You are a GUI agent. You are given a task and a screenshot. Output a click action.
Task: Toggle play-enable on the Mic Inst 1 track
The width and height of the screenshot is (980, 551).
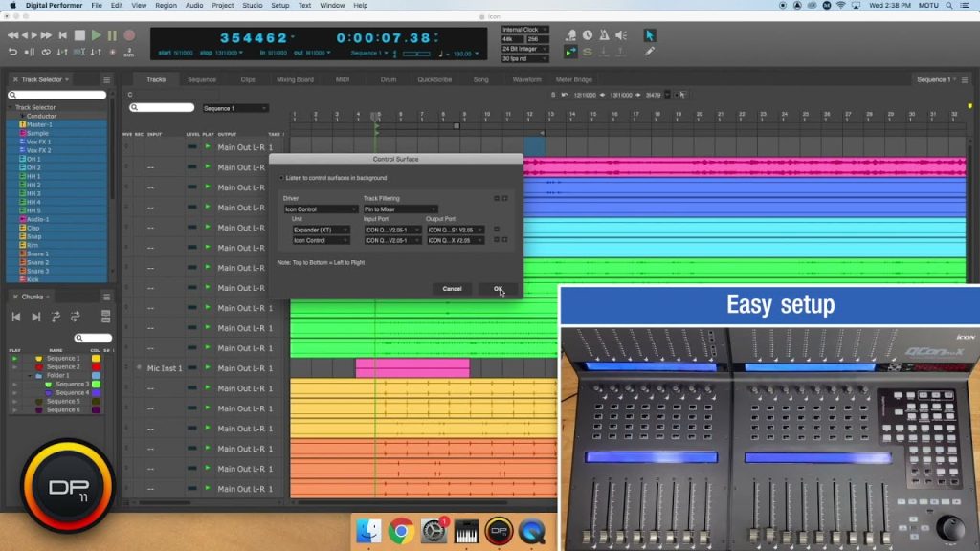pyautogui.click(x=208, y=368)
